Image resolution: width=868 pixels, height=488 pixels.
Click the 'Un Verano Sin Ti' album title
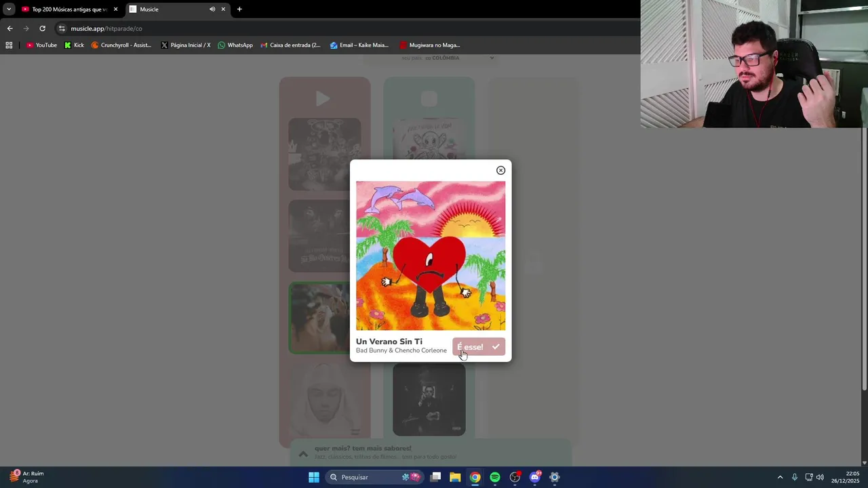[389, 342]
